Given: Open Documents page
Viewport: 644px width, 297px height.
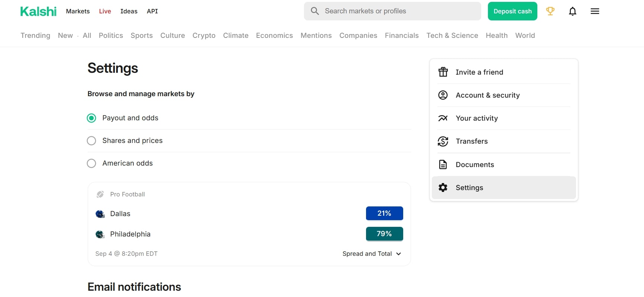Looking at the screenshot, I should (504, 164).
